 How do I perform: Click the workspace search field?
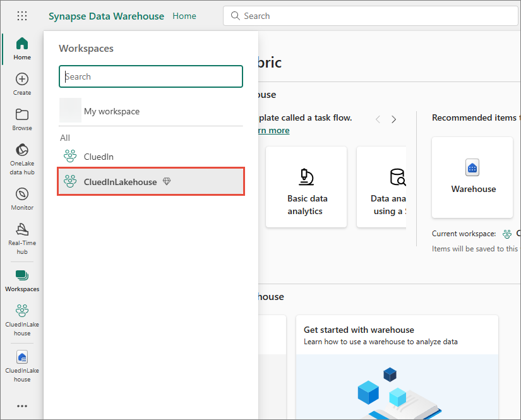[151, 76]
